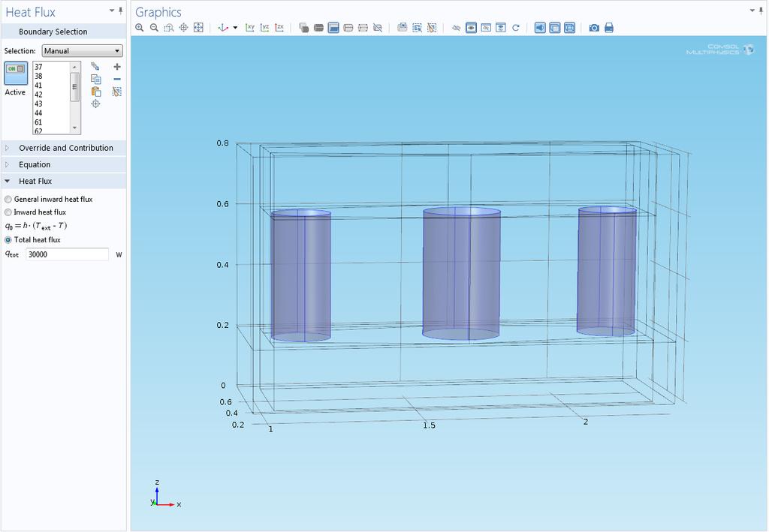Go to default 3D view
769x532 pixels.
[x=224, y=28]
